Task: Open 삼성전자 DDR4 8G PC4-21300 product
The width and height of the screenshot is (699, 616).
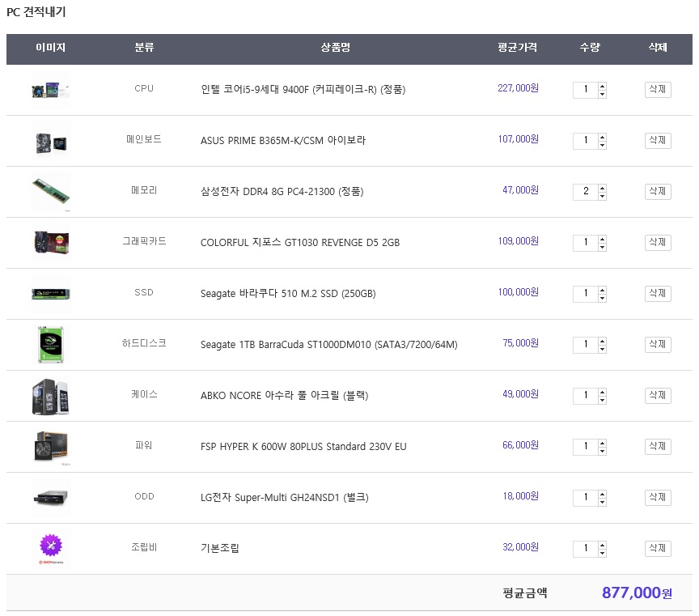Action: (x=282, y=191)
